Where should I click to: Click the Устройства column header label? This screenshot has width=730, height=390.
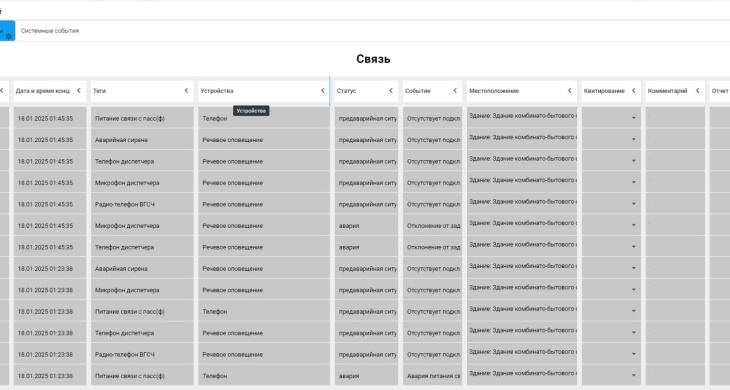click(x=217, y=91)
